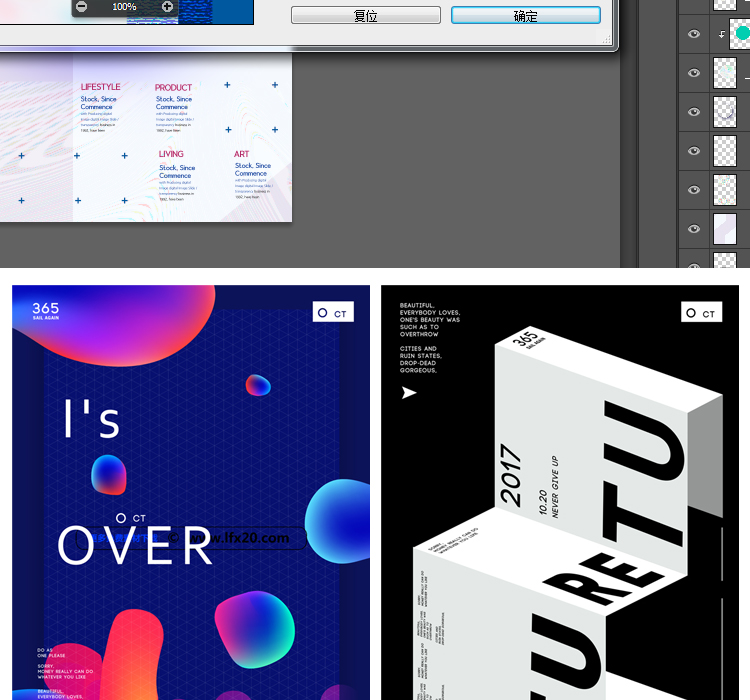This screenshot has width=750, height=700.
Task: Hide the teal circle layer
Action: click(x=694, y=35)
